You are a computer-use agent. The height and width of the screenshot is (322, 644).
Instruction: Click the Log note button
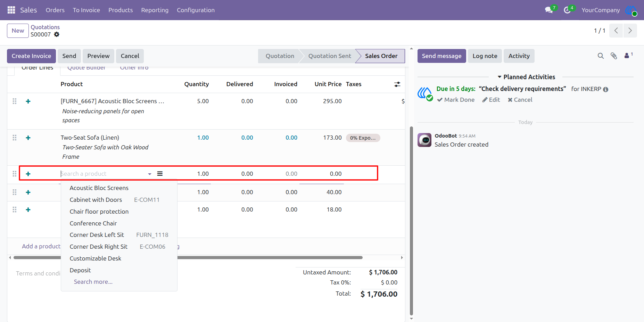[x=485, y=56]
